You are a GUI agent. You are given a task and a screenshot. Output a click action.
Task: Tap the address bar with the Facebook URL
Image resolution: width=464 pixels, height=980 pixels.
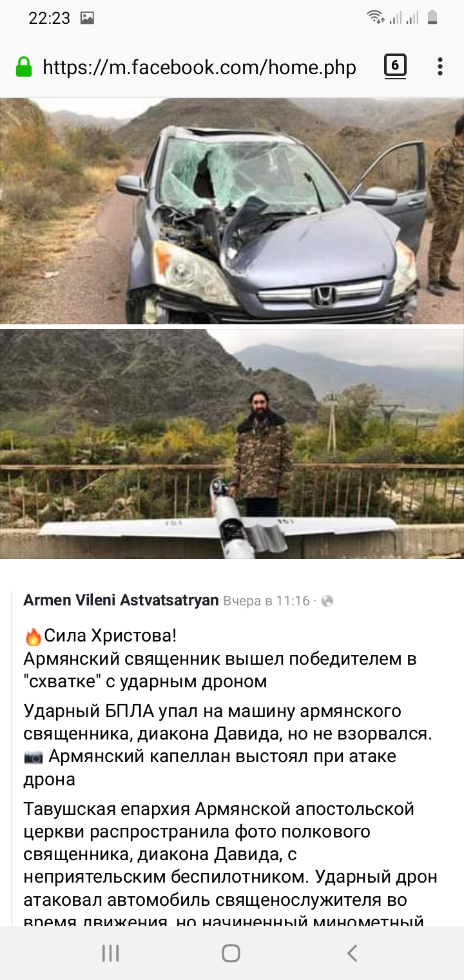point(199,67)
